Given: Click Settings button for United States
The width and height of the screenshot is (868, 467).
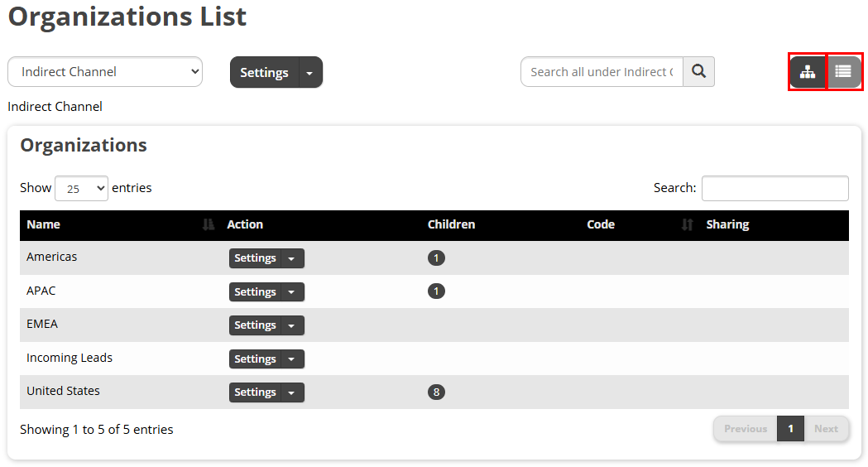Looking at the screenshot, I should coord(255,392).
